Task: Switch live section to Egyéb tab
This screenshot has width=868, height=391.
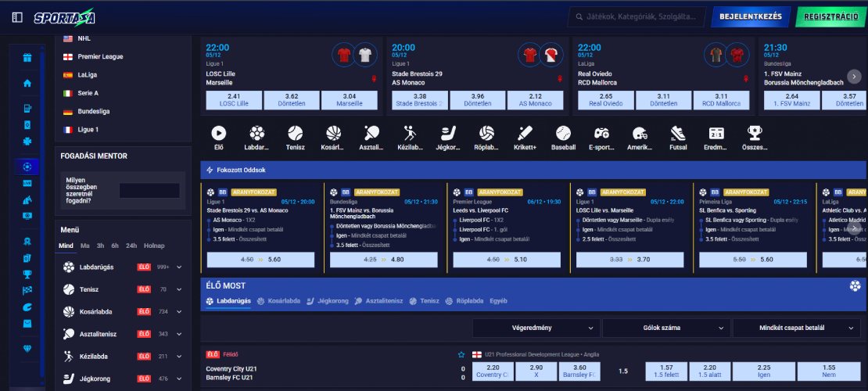Action: 498,301
